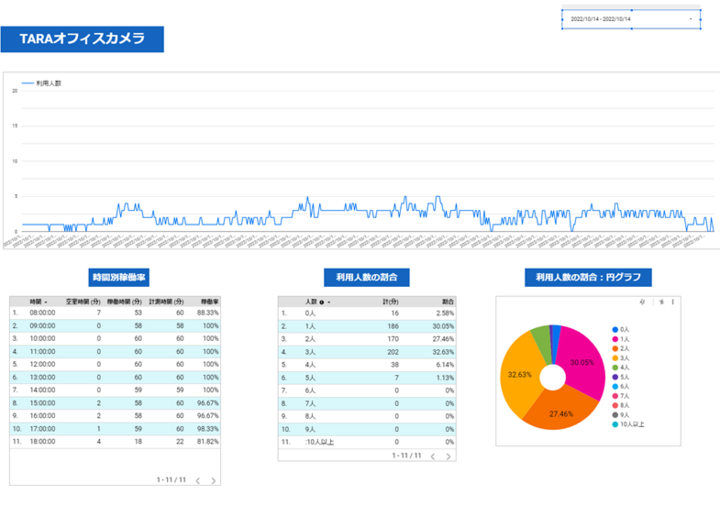
Task: Click the info icon in 人数 column header
Action: [x=322, y=301]
